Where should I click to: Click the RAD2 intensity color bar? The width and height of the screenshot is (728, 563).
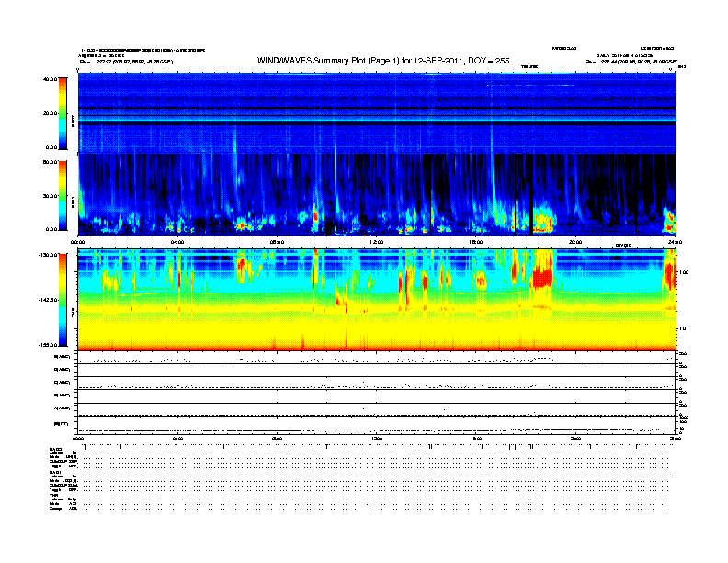point(63,113)
